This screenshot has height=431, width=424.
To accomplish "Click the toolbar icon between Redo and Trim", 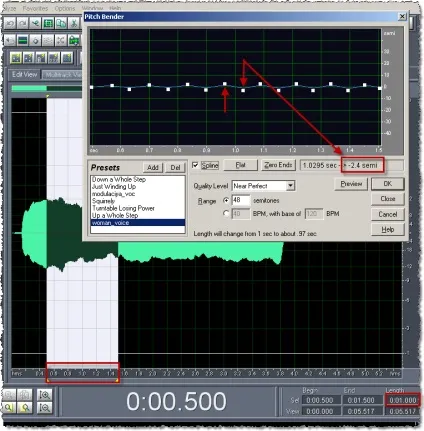I will pyautogui.click(x=35, y=23).
